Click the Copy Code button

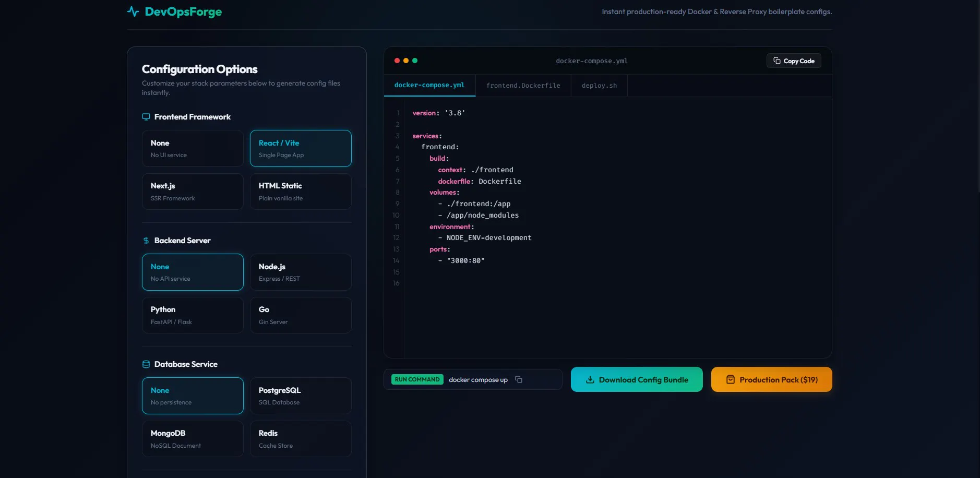794,61
